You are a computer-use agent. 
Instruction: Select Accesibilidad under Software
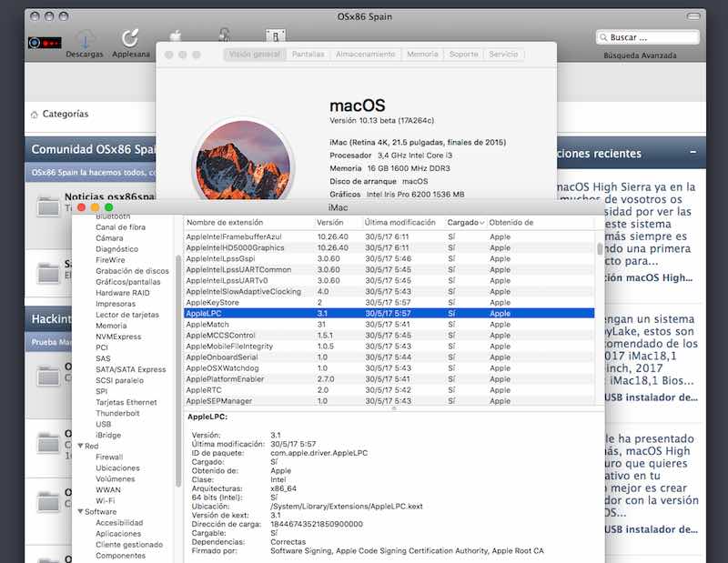pos(119,523)
